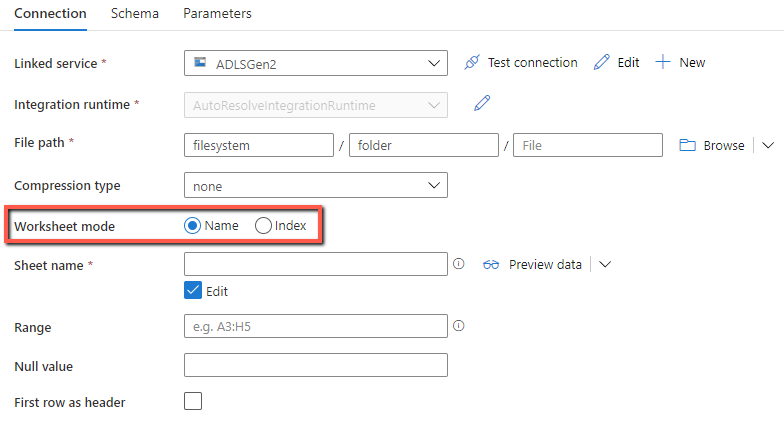The width and height of the screenshot is (784, 424).
Task: Open the Compression type dropdown
Action: pyautogui.click(x=316, y=186)
